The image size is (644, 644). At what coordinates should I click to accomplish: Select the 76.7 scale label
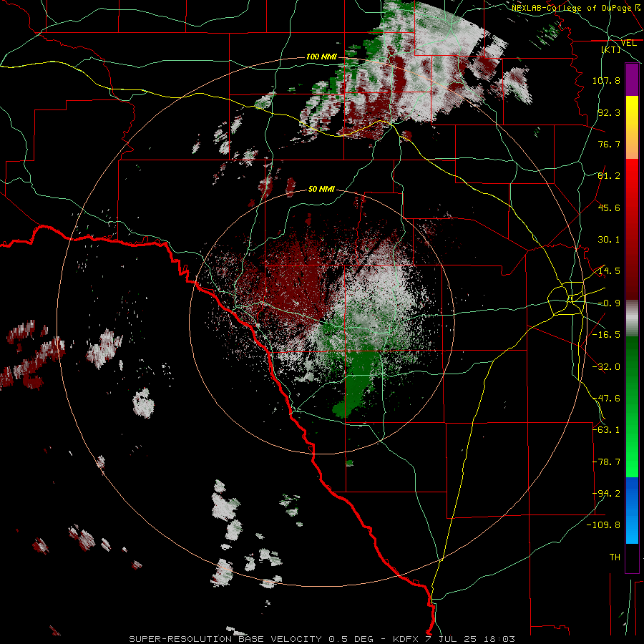coord(609,144)
